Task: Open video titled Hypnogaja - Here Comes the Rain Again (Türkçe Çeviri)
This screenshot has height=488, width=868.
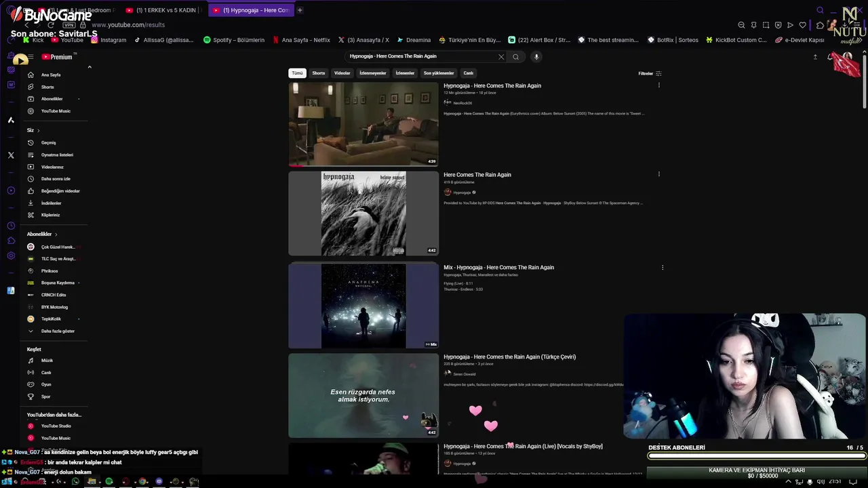Action: click(x=509, y=357)
